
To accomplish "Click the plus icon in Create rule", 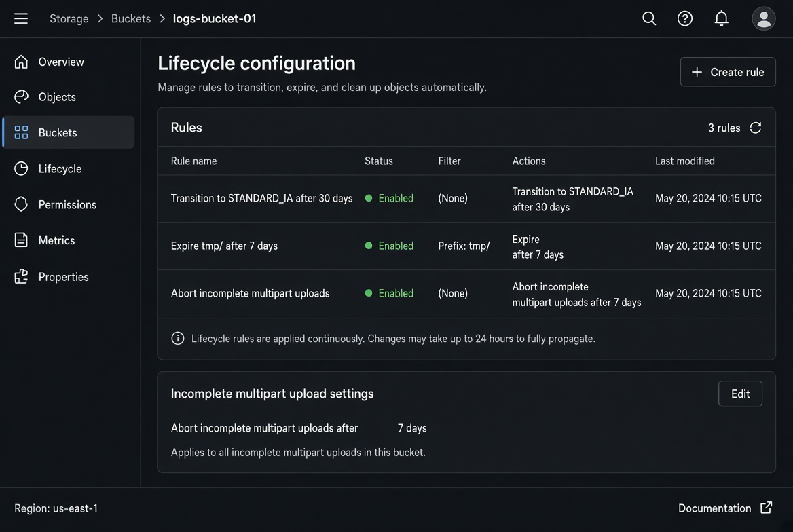I will 697,72.
